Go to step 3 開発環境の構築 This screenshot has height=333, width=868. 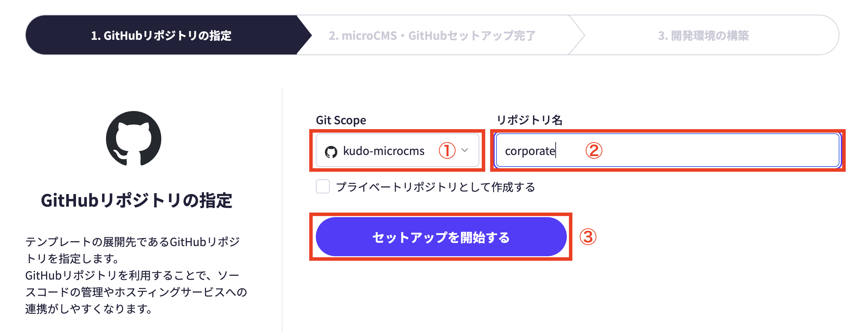click(x=703, y=35)
